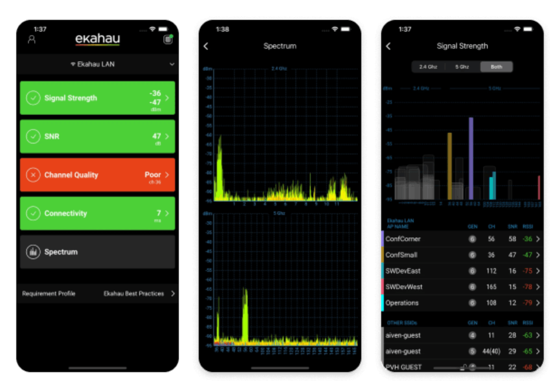Tap the RSSI column header under Ekahau LAN
560x392 pixels.
[527, 226]
